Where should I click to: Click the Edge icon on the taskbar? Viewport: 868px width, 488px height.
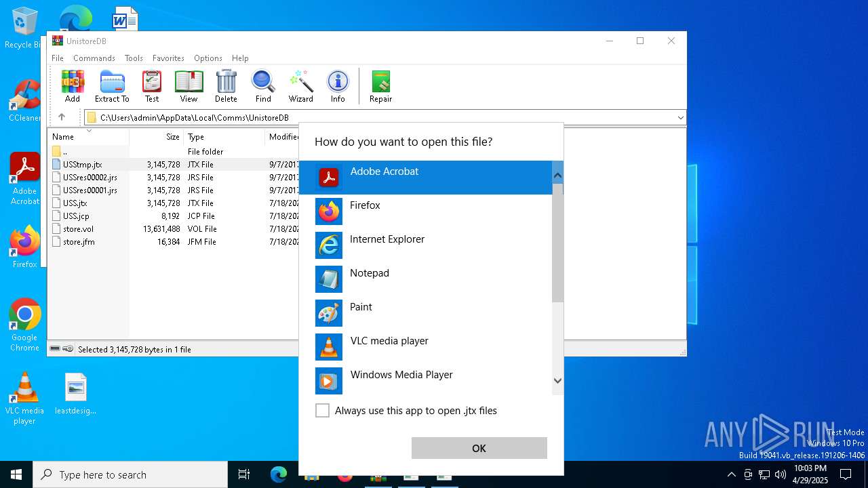[x=279, y=474]
